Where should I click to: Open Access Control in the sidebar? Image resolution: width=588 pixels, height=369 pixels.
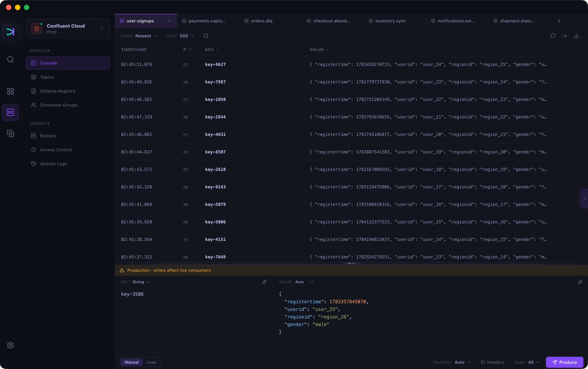tap(68, 150)
